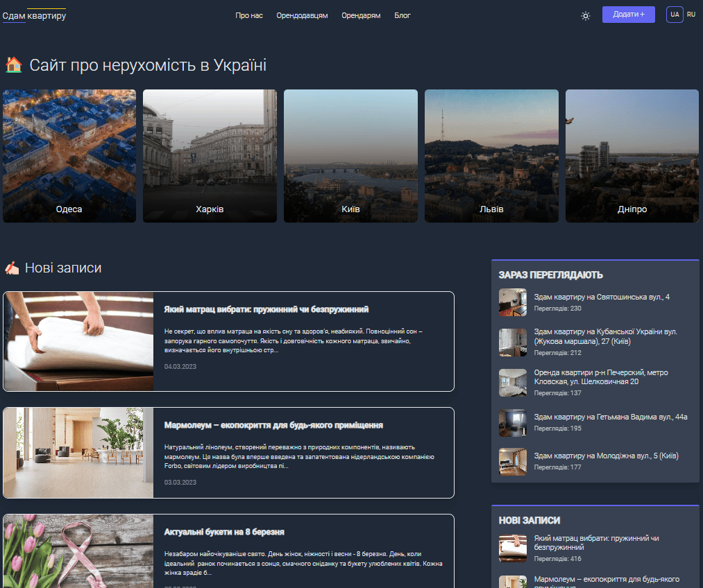This screenshot has width=703, height=588.
Task: Click Переглядів: 137 text
Action: click(557, 393)
